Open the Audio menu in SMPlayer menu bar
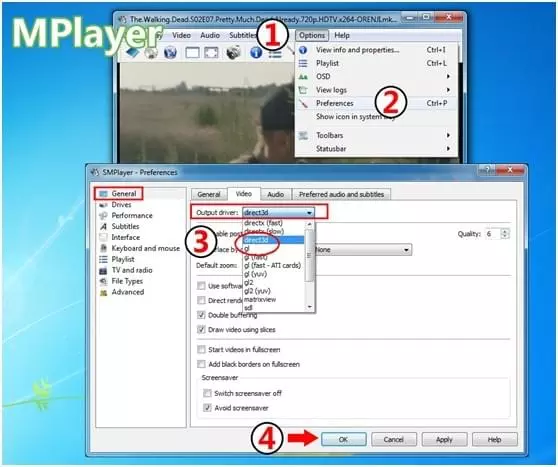 click(x=210, y=35)
